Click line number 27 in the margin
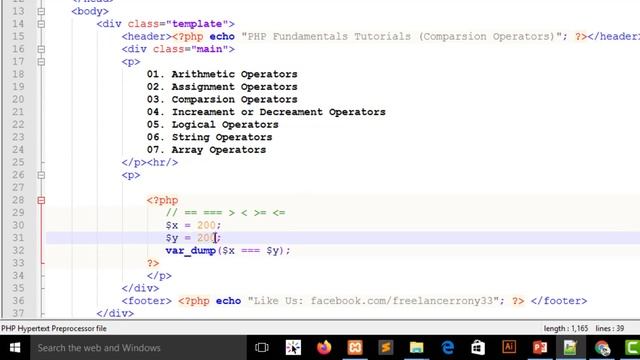 (18, 188)
